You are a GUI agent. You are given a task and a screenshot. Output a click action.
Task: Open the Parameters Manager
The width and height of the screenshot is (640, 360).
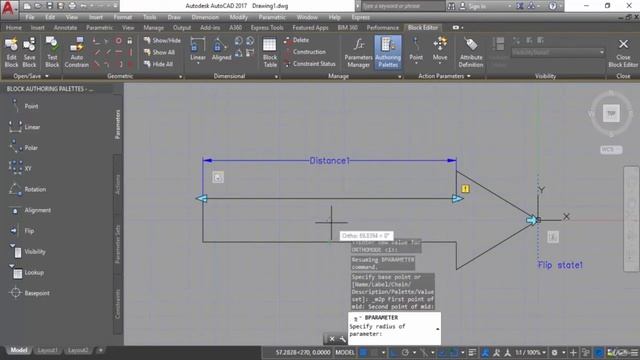[x=358, y=52]
